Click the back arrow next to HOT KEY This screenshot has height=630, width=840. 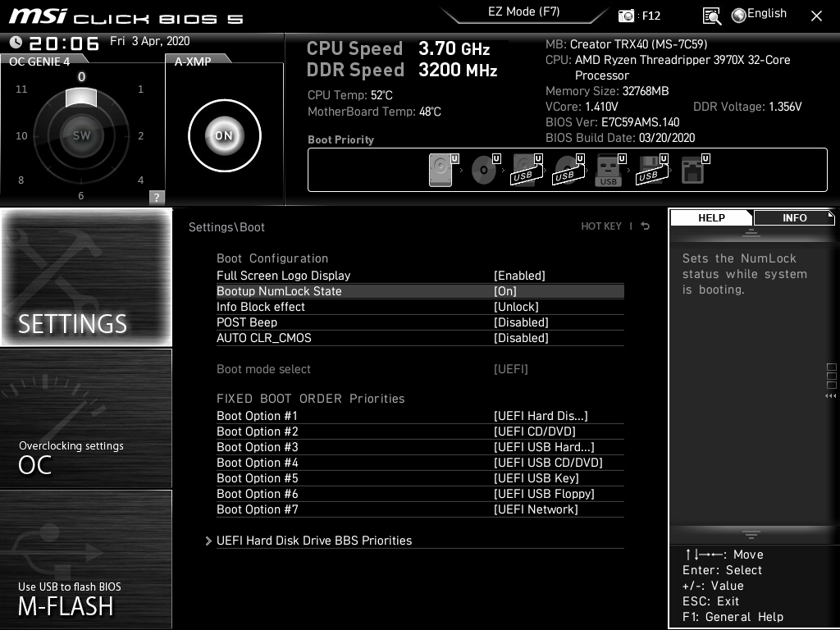646,226
